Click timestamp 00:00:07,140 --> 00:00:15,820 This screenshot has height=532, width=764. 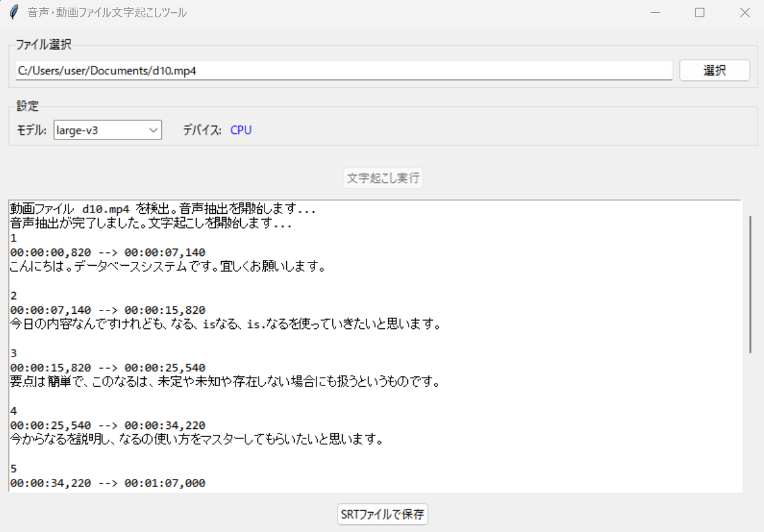108,310
